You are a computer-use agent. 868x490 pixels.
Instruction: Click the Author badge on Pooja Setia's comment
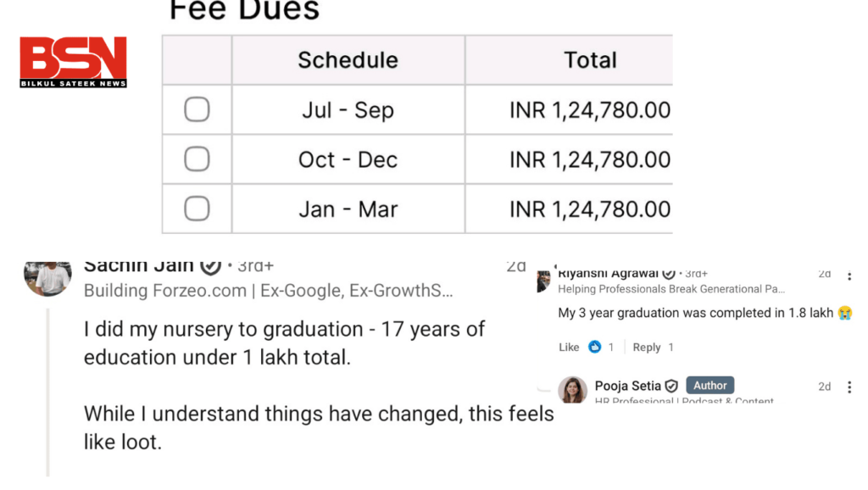coord(709,385)
